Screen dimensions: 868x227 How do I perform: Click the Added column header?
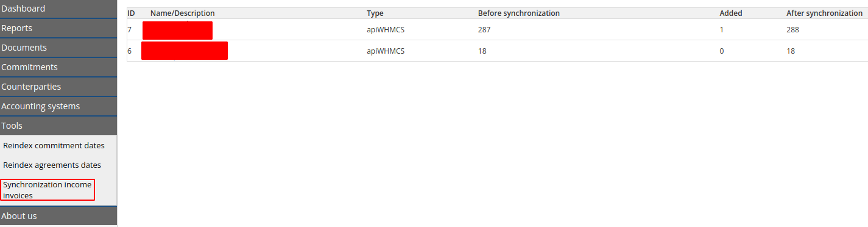730,13
